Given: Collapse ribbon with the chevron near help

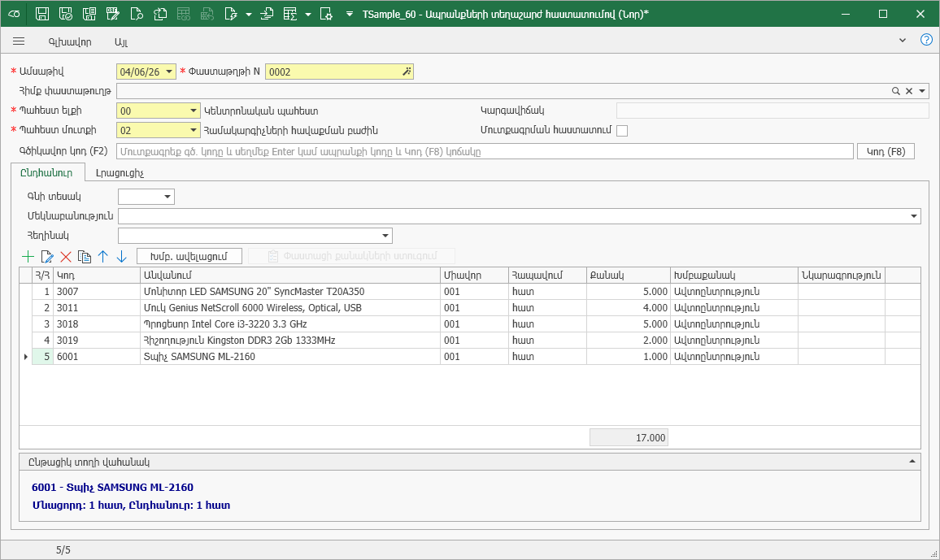Looking at the screenshot, I should (x=903, y=41).
